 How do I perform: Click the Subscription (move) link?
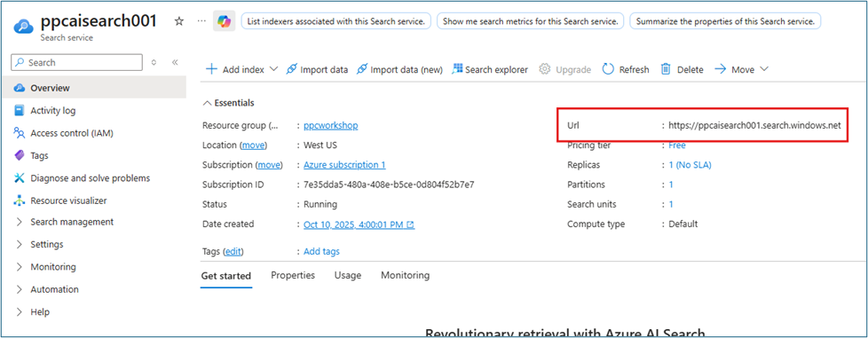pos(269,165)
